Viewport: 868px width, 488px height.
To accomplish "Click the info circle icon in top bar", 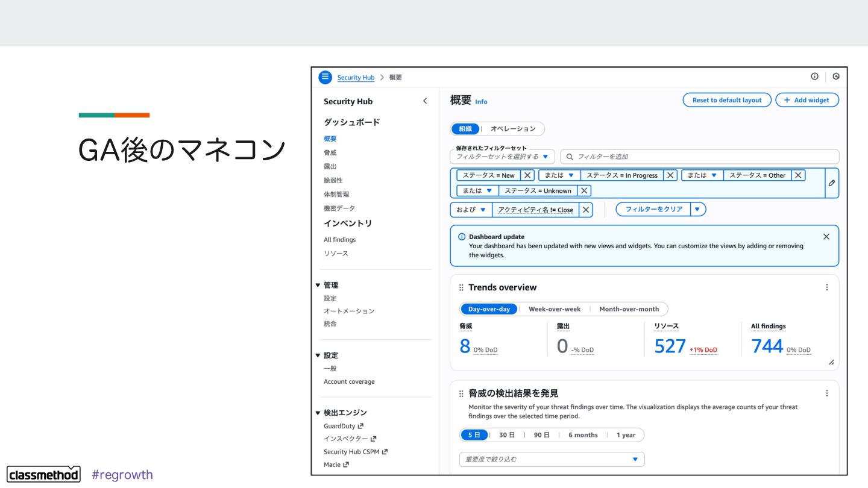I will pos(815,77).
